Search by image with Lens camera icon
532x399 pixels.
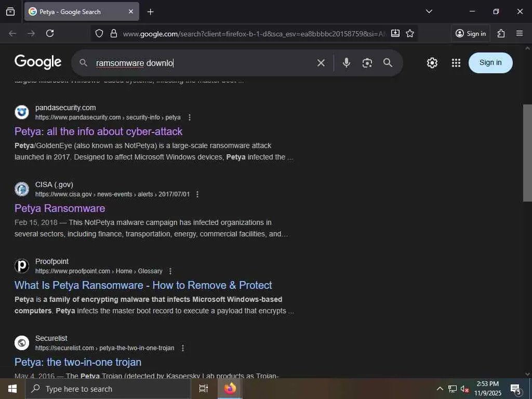tap(367, 63)
